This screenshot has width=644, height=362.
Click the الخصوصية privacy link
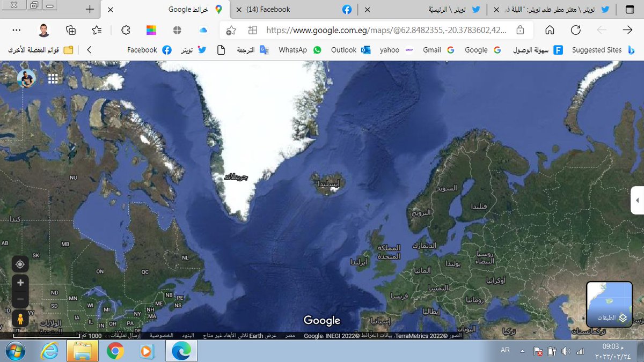[162, 335]
